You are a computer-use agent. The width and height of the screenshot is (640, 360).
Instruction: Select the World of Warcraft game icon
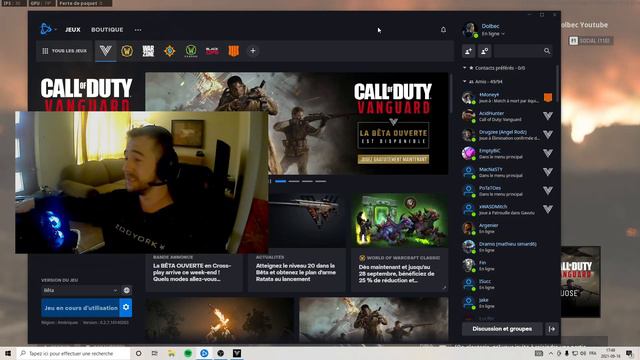click(127, 51)
